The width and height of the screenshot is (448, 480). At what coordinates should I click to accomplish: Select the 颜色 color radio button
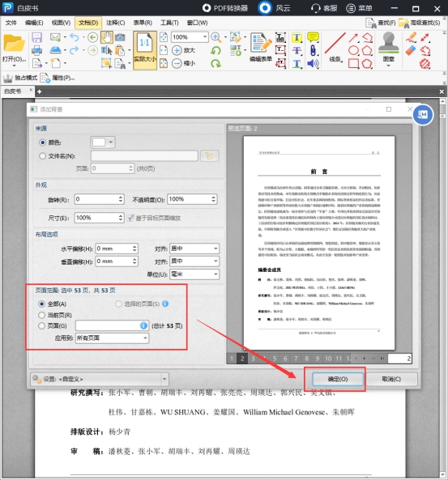(43, 142)
